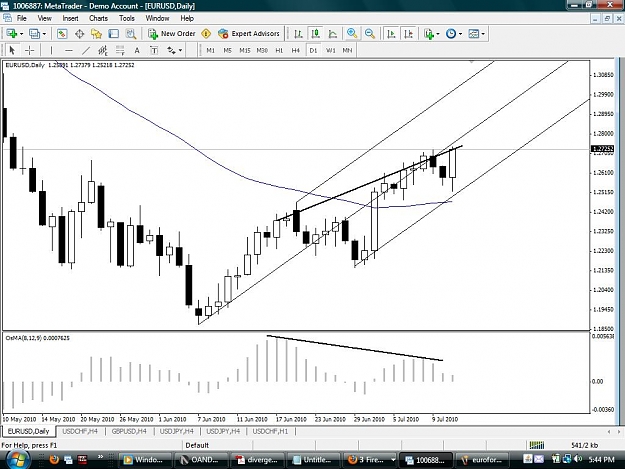
Task: Switch to the USDCHF,H4 chart tab
Action: coord(80,431)
